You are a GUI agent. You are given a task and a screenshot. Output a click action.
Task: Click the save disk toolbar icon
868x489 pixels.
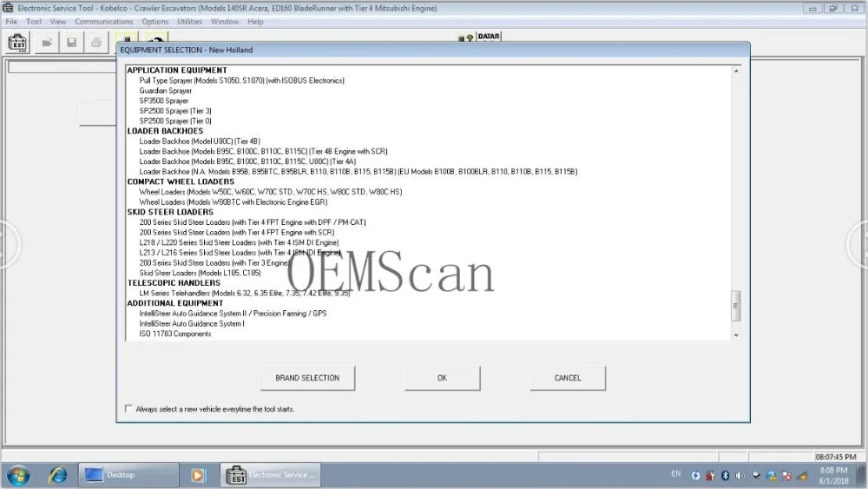(72, 43)
